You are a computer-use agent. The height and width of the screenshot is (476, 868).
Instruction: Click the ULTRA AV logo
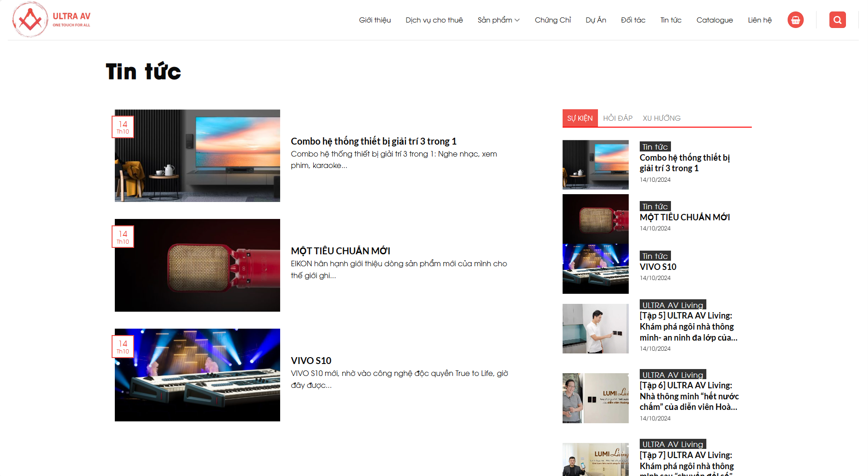click(51, 20)
